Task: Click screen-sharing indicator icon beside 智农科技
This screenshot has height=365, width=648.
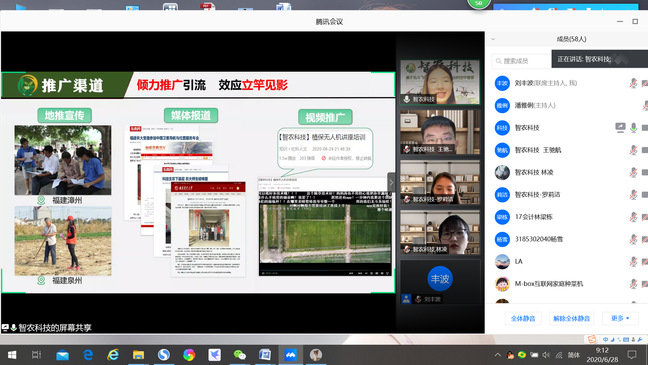Action: tap(620, 128)
